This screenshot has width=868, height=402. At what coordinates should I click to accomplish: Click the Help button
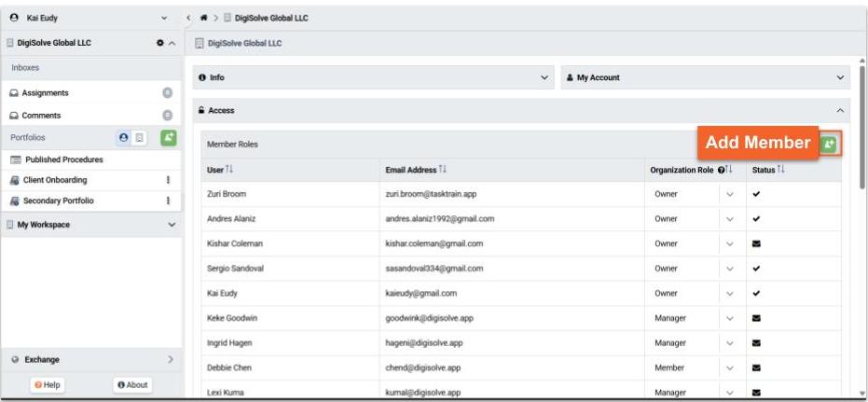(x=48, y=385)
